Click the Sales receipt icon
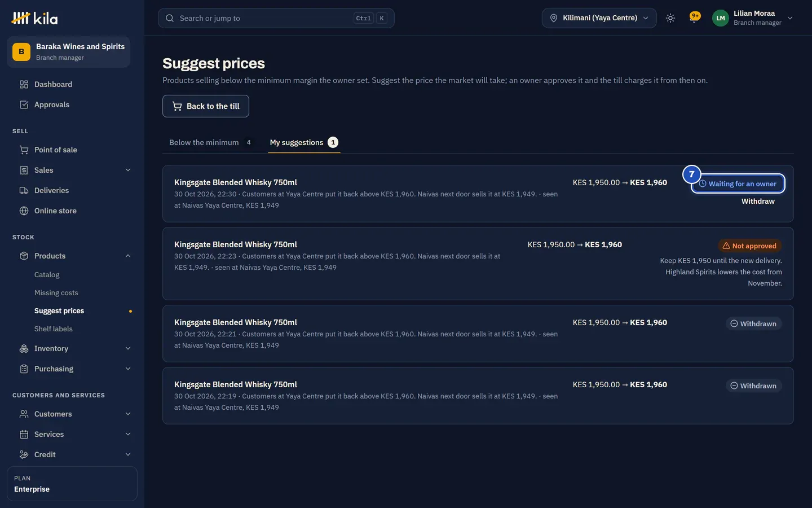This screenshot has width=812, height=508. tap(24, 170)
